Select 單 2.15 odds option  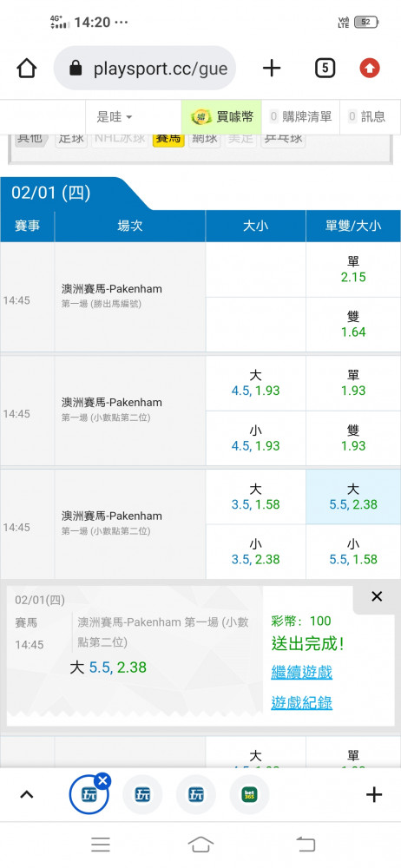353,270
